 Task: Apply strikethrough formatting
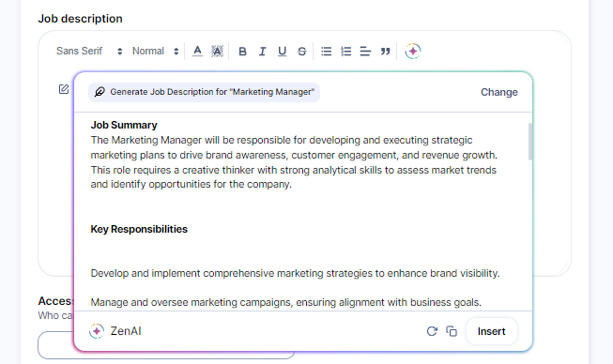tap(302, 52)
